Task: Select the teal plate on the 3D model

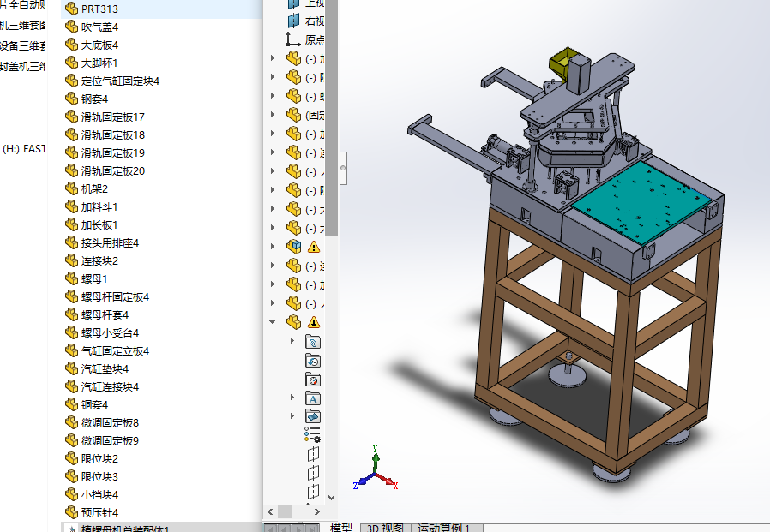Action: [x=642, y=204]
